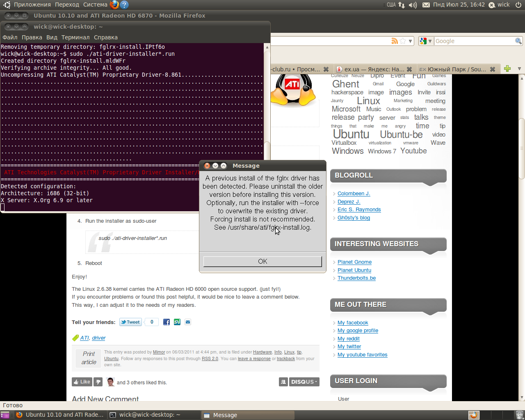Click the ATI penguin logo image

coord(293,90)
